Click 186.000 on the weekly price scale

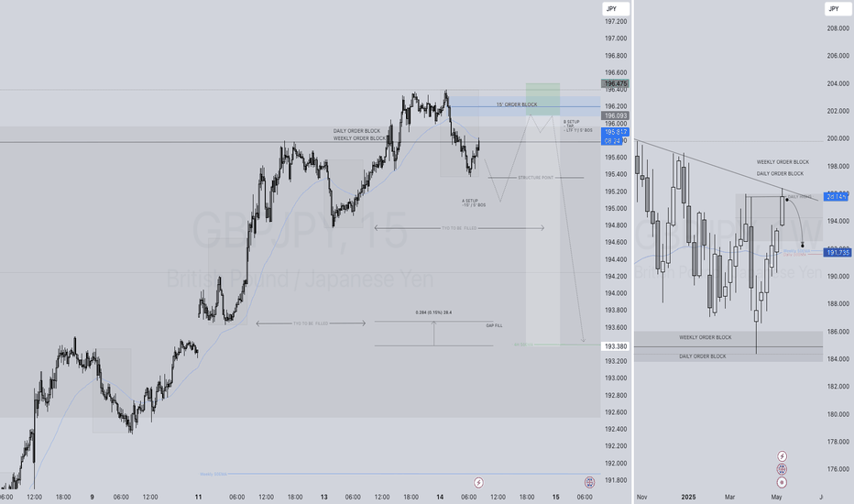coord(838,332)
